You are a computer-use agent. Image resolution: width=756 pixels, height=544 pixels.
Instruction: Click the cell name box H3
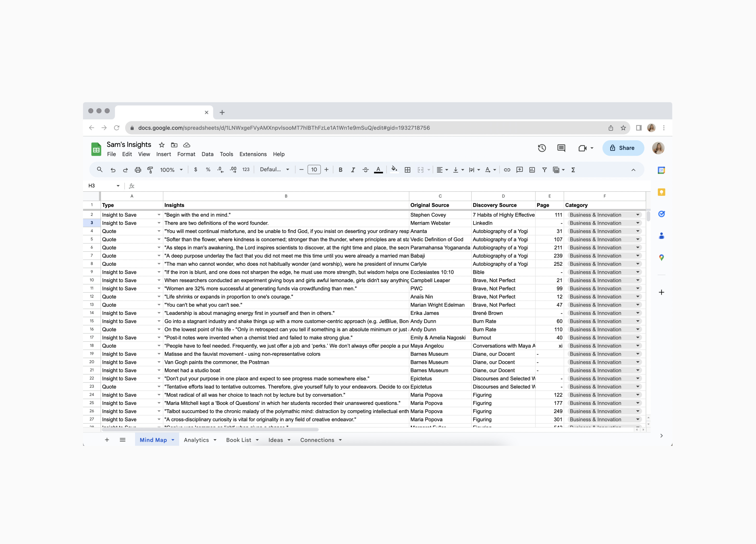(100, 186)
